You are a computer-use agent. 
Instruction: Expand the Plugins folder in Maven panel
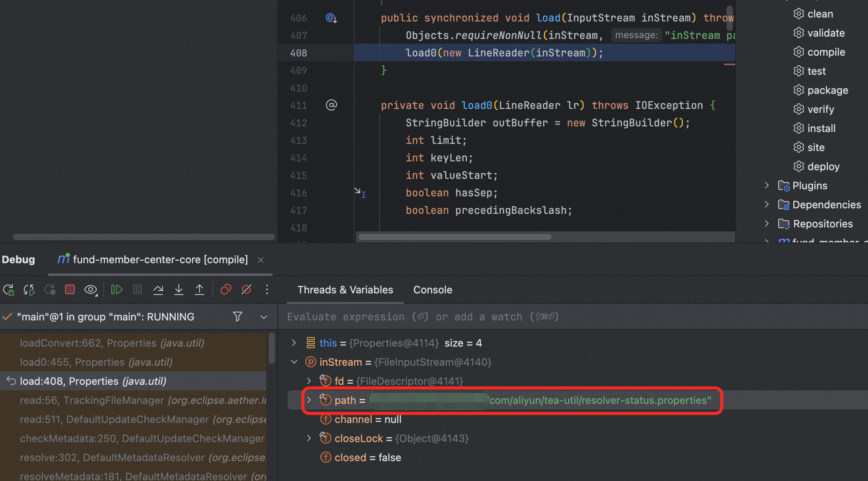point(767,186)
